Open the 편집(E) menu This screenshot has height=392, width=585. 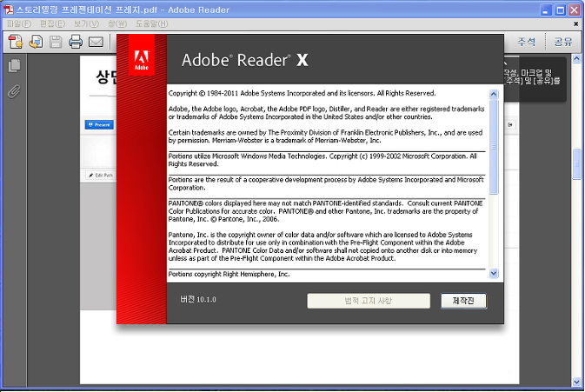click(x=53, y=23)
